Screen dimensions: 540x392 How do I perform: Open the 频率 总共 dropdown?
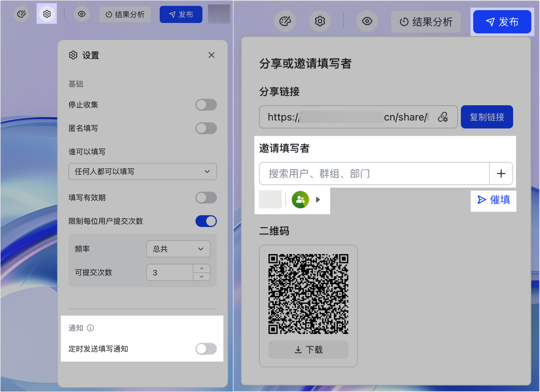point(178,249)
